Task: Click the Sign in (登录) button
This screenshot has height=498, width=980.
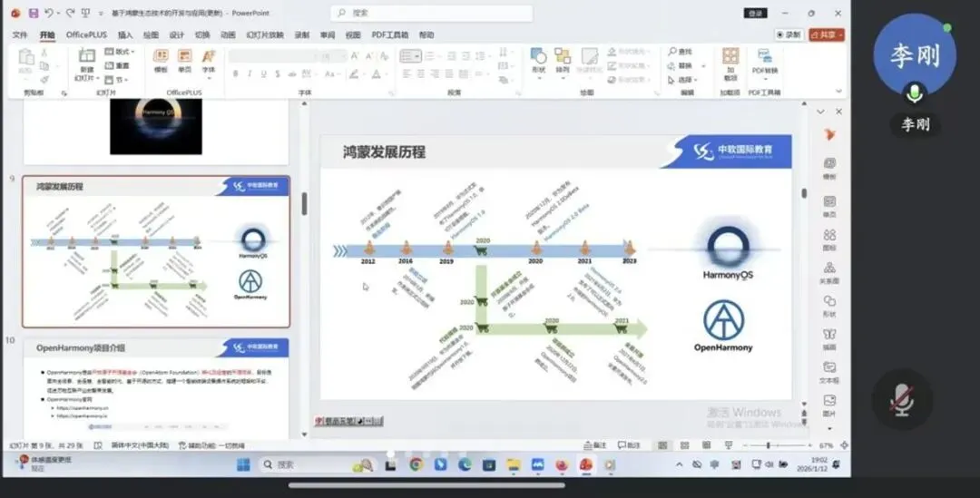Action: coord(755,13)
